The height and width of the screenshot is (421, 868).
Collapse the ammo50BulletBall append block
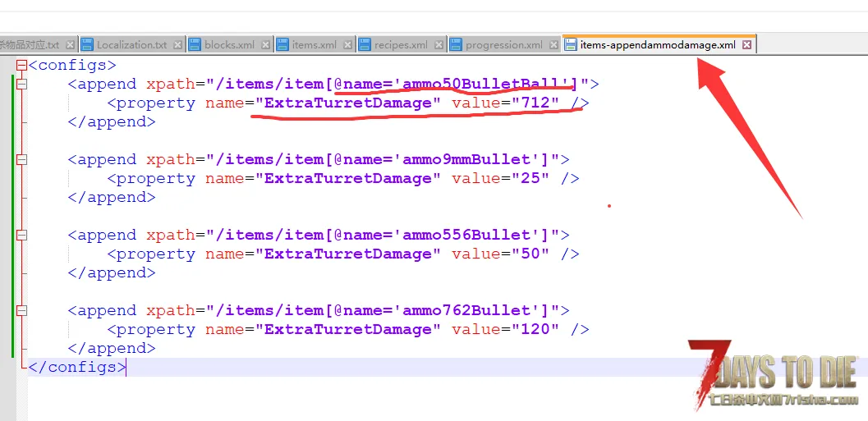pos(22,84)
